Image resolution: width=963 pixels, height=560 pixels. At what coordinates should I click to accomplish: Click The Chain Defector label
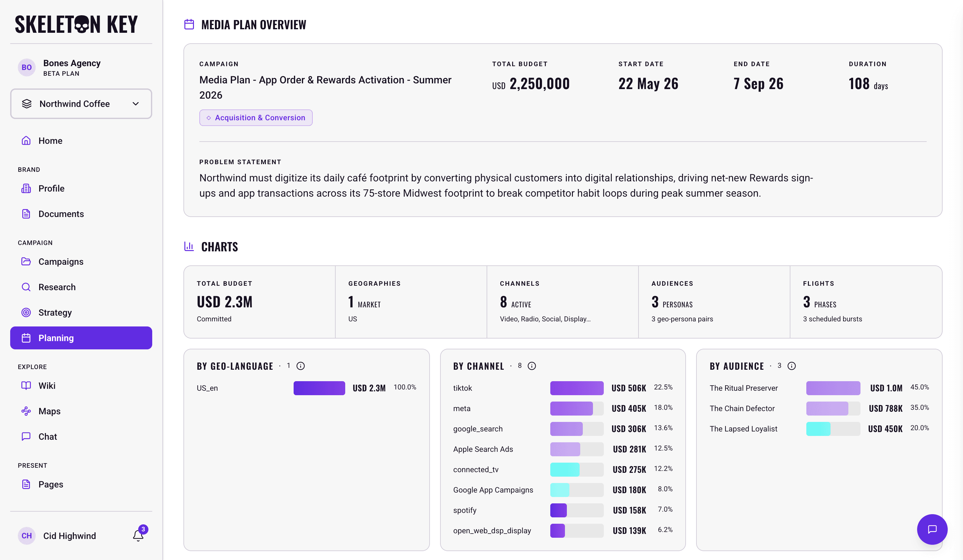(742, 409)
